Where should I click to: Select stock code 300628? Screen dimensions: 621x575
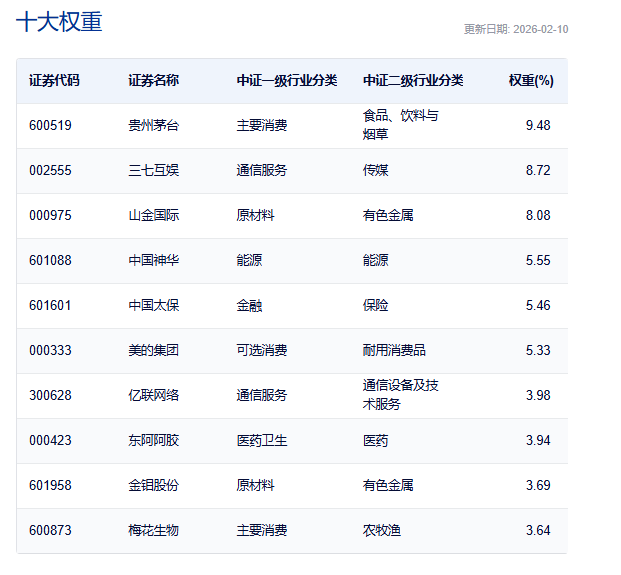click(50, 396)
